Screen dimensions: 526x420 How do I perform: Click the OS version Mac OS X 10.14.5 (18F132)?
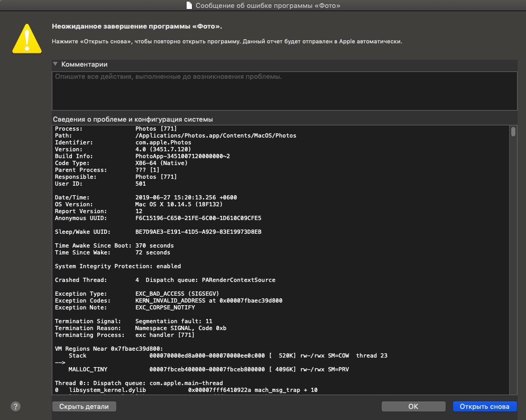(x=179, y=204)
